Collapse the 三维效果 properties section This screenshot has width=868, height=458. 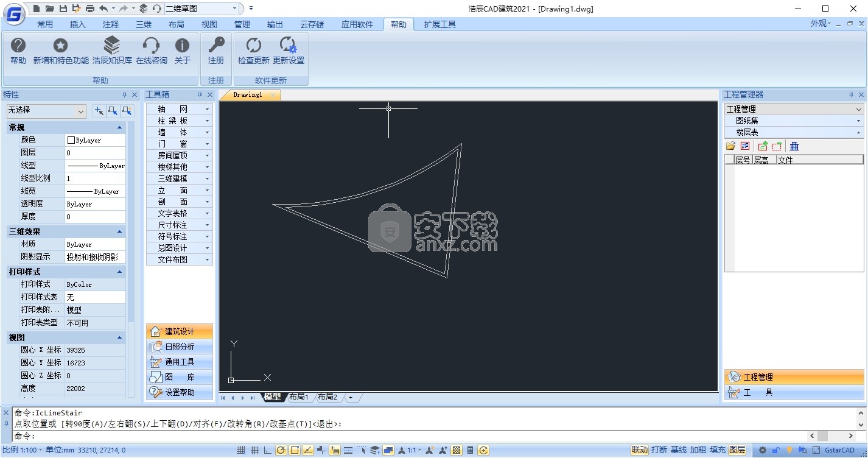[x=120, y=232]
